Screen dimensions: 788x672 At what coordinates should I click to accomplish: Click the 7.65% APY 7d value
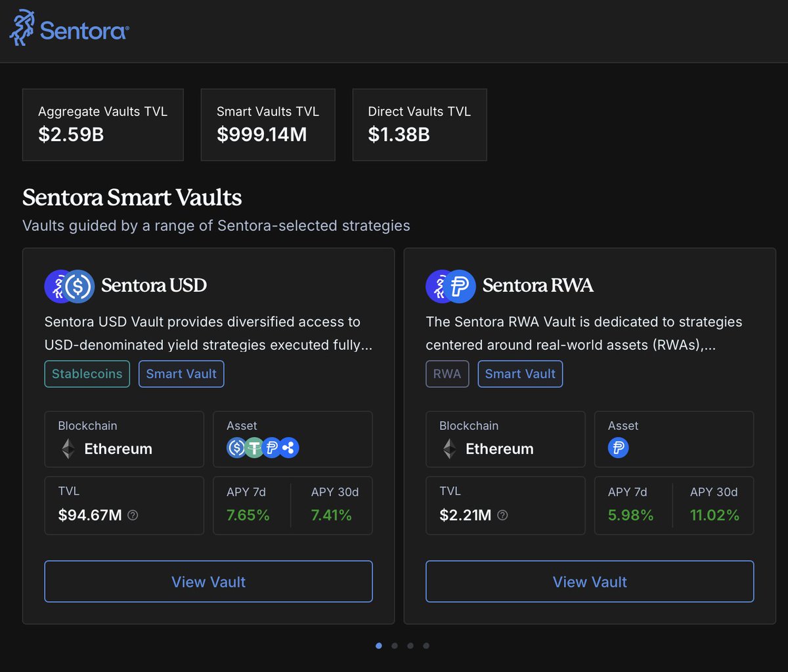point(248,515)
